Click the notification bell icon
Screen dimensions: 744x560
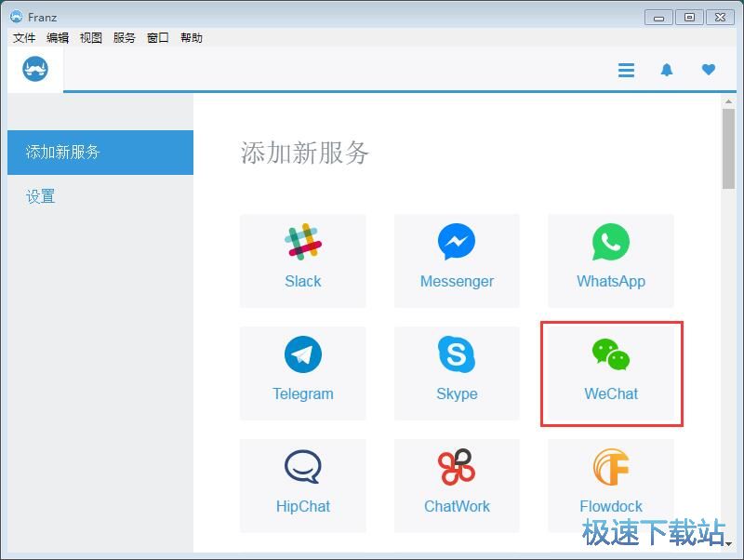click(x=667, y=70)
